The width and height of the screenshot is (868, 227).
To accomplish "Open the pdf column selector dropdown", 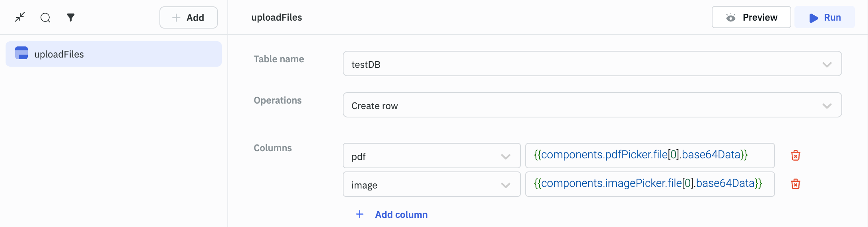I will [505, 156].
